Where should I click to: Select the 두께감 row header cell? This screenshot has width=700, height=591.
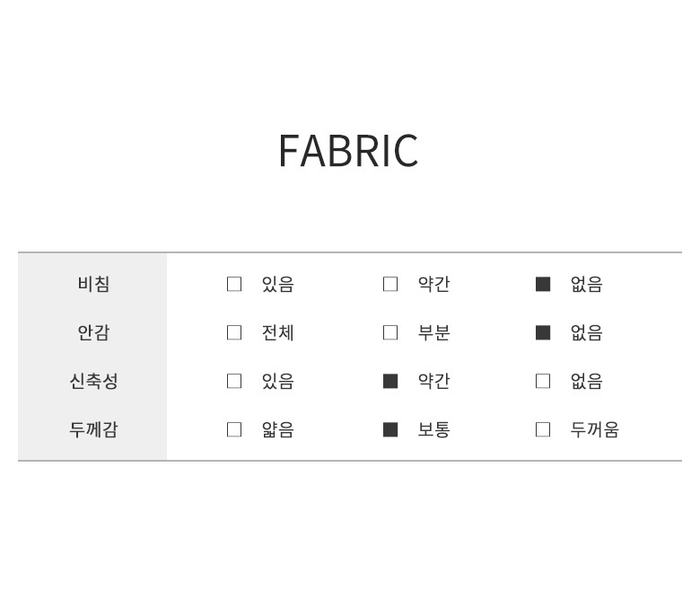click(93, 429)
